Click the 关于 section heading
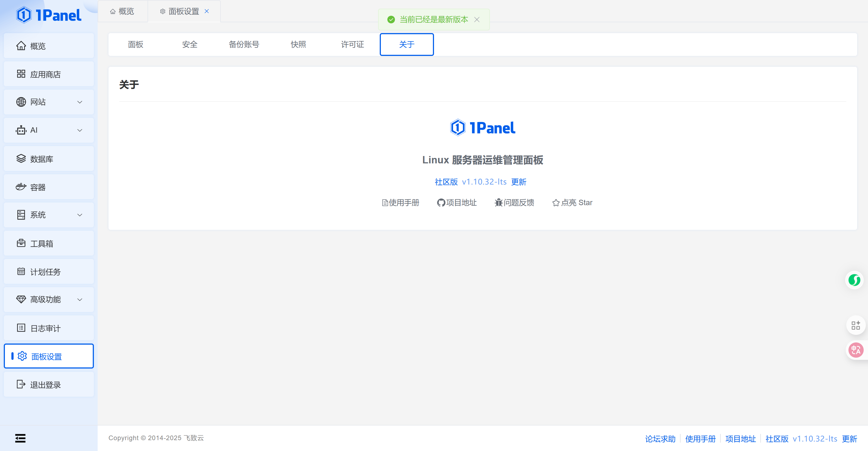 point(129,85)
